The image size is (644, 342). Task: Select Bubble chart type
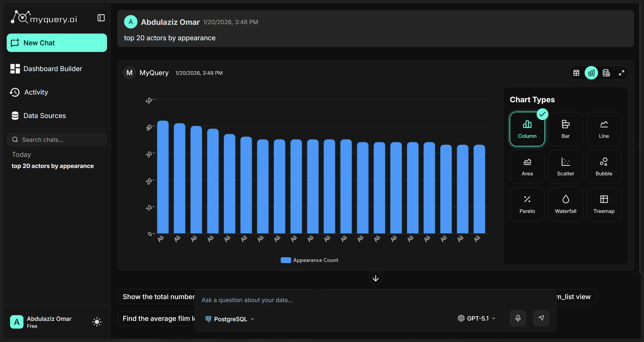point(604,167)
